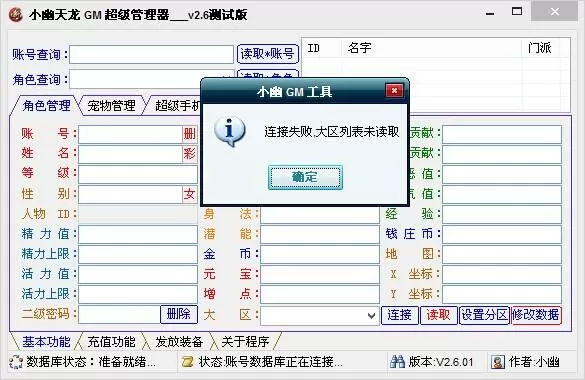This screenshot has height=380, width=585.
Task: Click the 连接失败,大区列表未读取 message text
Action: click(x=332, y=132)
